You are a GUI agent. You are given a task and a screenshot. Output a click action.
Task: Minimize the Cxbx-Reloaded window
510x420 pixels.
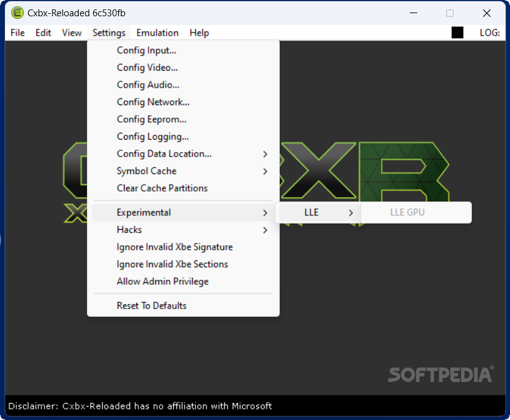pyautogui.click(x=414, y=13)
